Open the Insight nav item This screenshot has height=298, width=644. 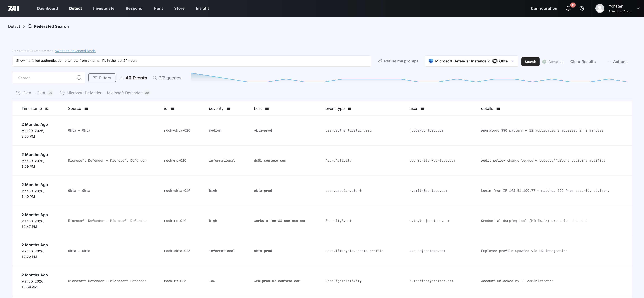coord(202,8)
